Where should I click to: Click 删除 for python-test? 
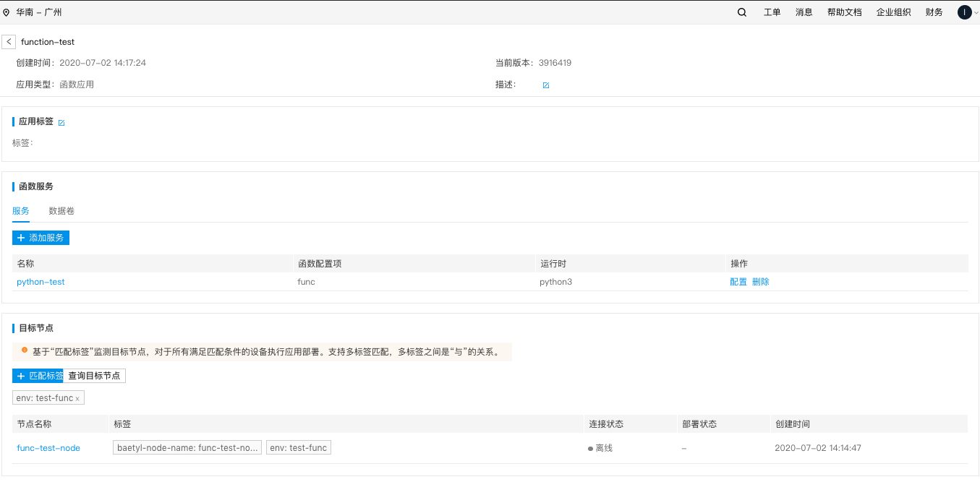pos(761,282)
